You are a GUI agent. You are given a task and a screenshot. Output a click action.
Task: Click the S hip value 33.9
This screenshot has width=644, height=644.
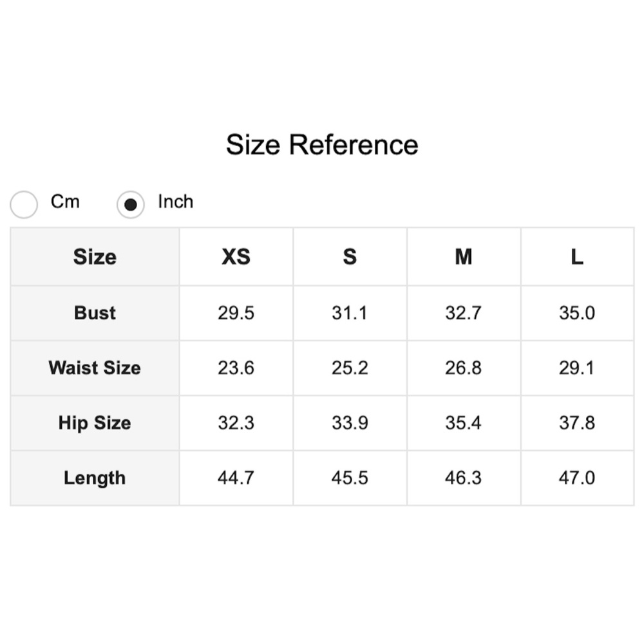(x=350, y=423)
